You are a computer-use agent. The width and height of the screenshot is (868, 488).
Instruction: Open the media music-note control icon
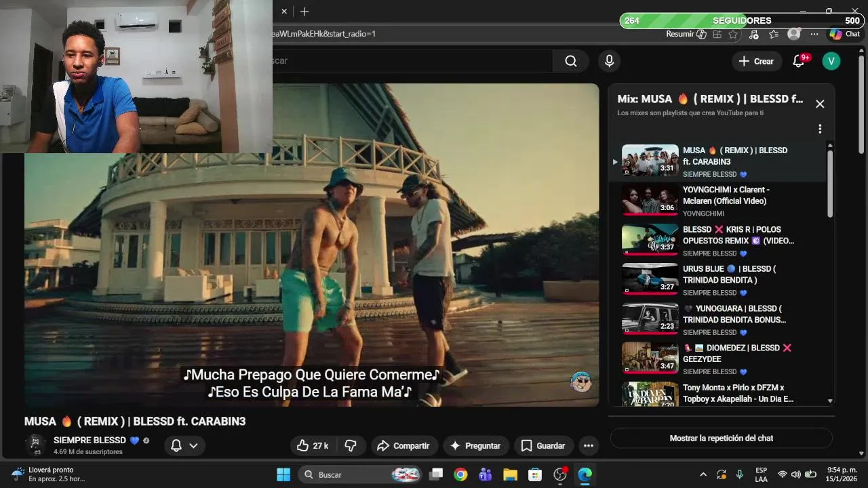point(755,34)
